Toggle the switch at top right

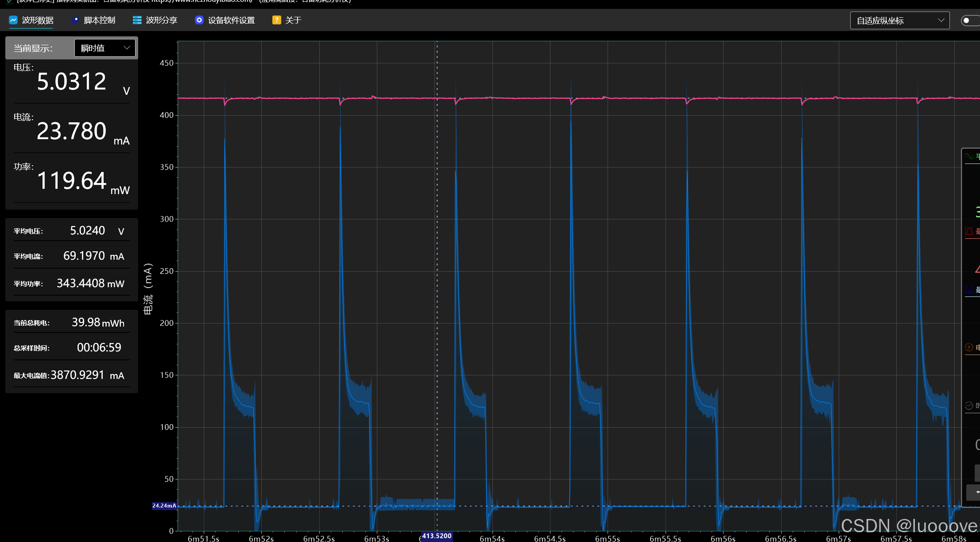coord(969,20)
